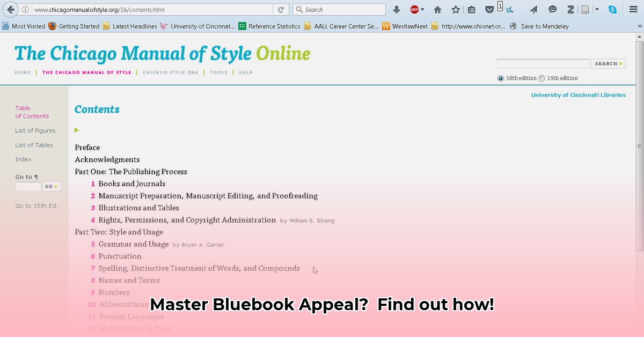Open Table of Contents in sidebar
Viewport: 644px width, 337px height.
click(x=32, y=112)
